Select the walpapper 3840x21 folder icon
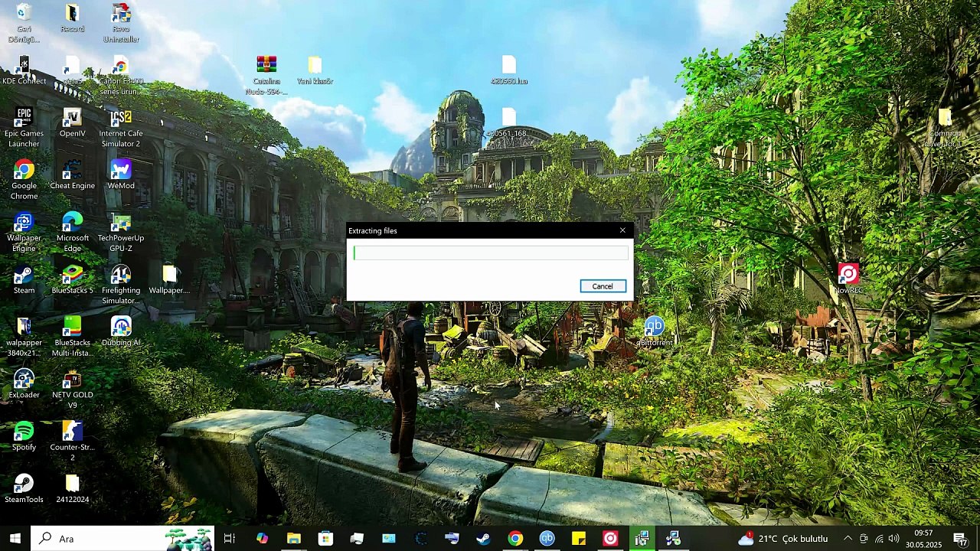 click(24, 337)
